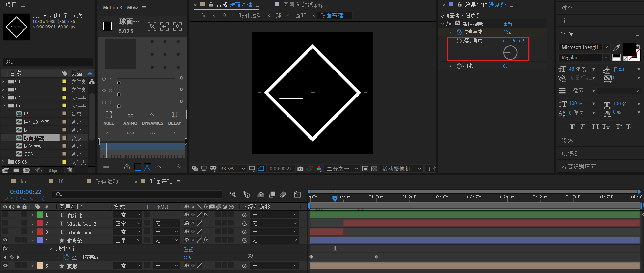Click the interpret footage icon in Project panel
This screenshot has width=644, height=273.
pyautogui.click(x=6, y=170)
